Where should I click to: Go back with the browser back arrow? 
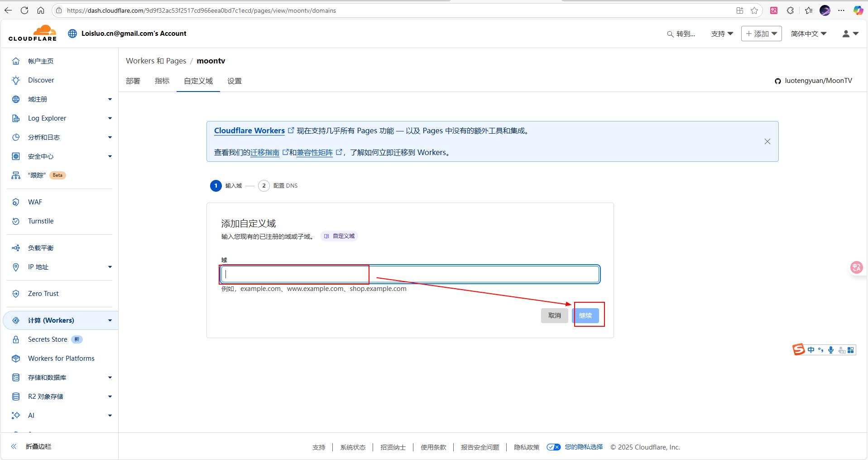click(8, 10)
